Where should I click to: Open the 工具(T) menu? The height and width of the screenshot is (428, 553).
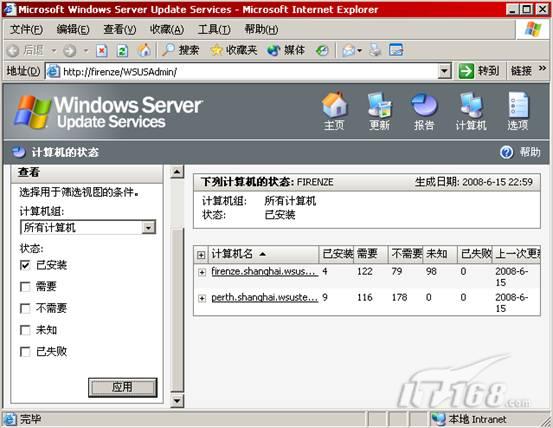214,29
